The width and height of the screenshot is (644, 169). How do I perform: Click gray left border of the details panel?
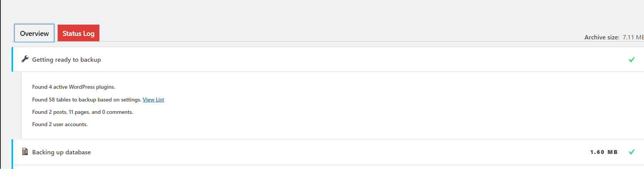[21, 105]
